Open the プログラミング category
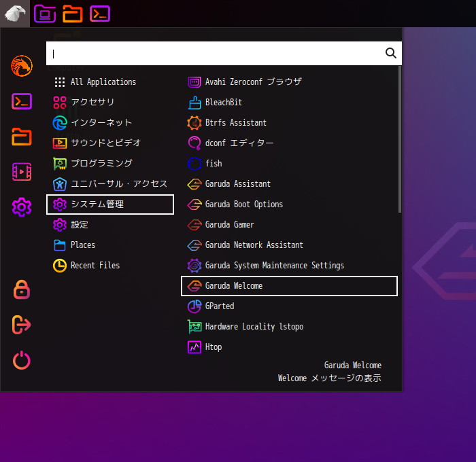 (110, 164)
